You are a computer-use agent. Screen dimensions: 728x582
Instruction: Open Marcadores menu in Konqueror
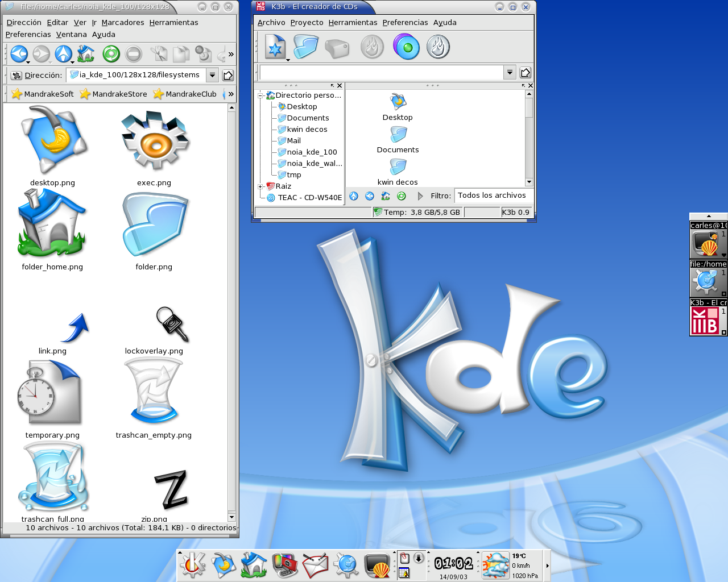click(x=123, y=22)
